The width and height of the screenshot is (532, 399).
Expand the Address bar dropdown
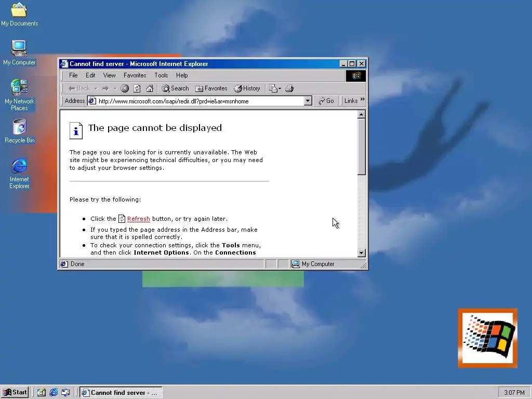pyautogui.click(x=308, y=101)
